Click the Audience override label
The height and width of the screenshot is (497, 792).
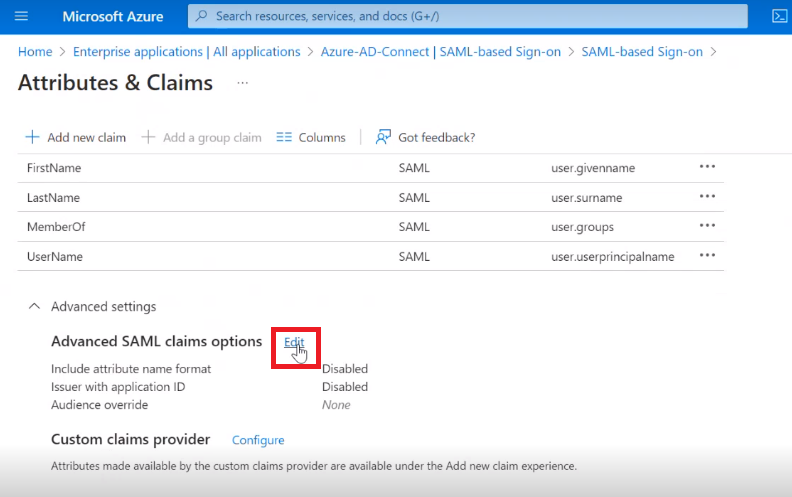click(x=100, y=405)
